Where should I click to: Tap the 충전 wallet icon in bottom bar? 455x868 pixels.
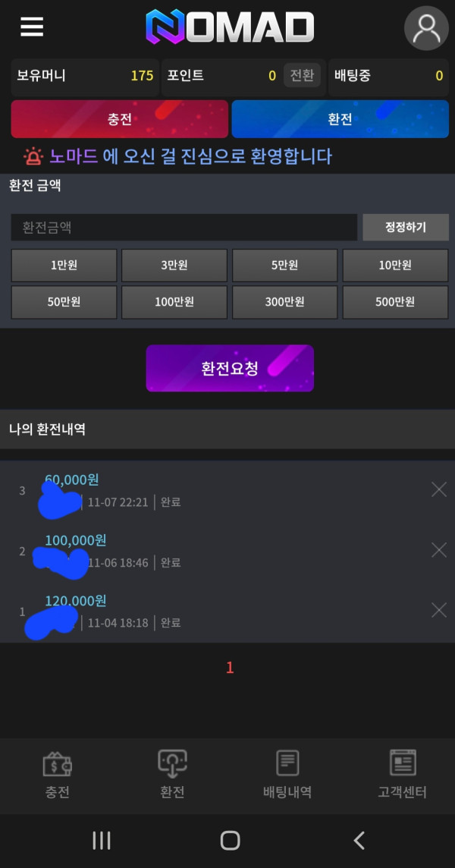pos(57,764)
